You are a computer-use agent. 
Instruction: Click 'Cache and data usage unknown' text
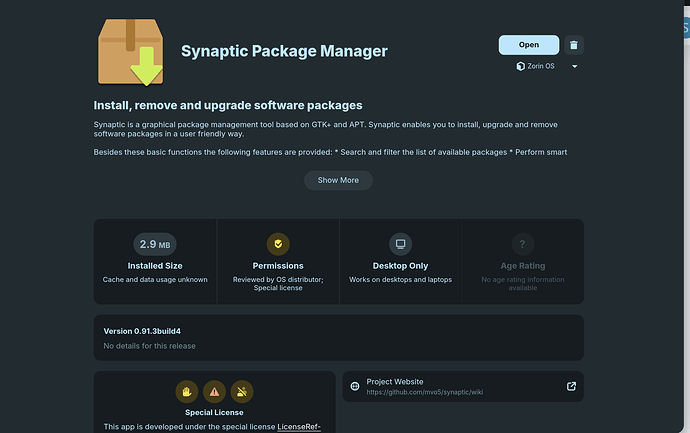tap(155, 279)
